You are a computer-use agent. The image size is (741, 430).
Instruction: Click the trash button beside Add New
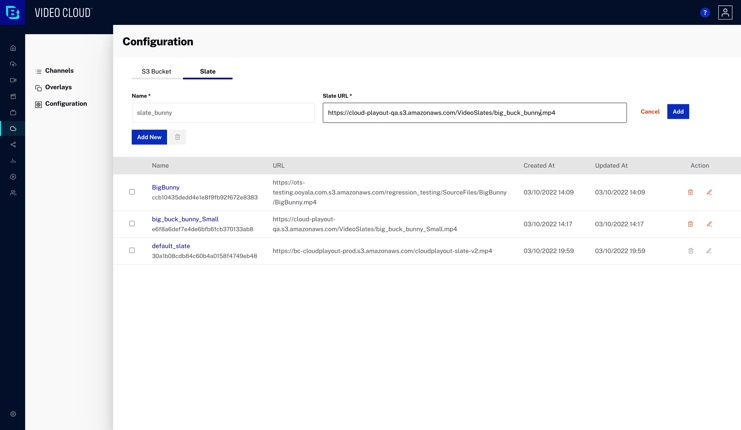pyautogui.click(x=178, y=137)
